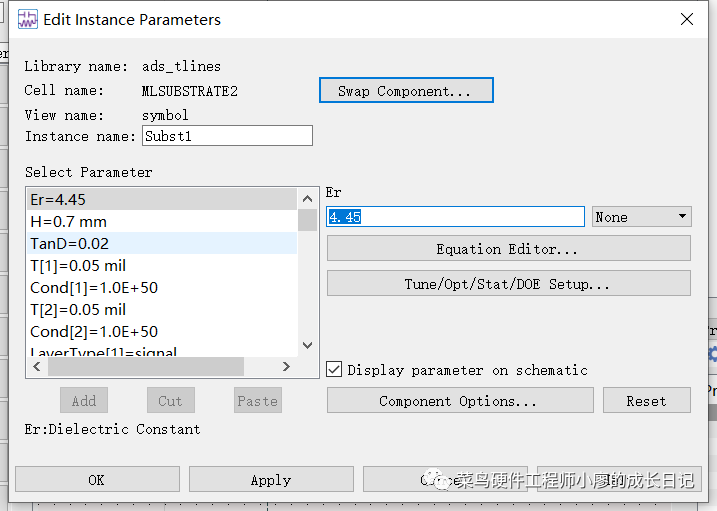This screenshot has width=717, height=511.
Task: Select Cond[1]=1.0E+50 parameter entry
Action: click(x=94, y=288)
